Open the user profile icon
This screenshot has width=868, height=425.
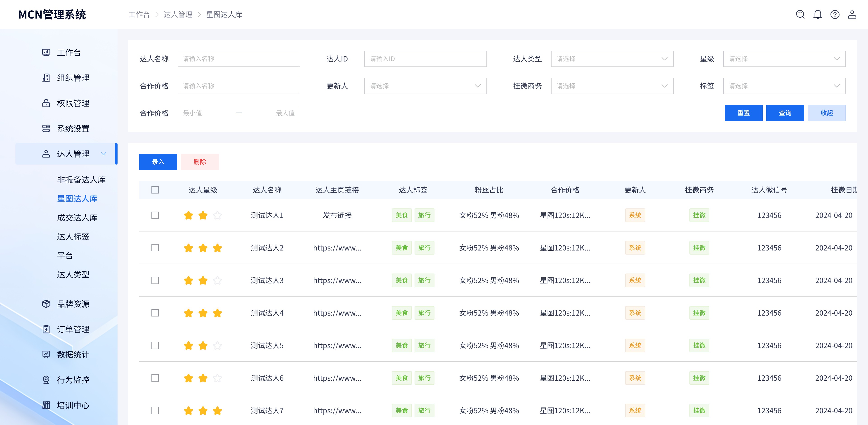(x=852, y=14)
